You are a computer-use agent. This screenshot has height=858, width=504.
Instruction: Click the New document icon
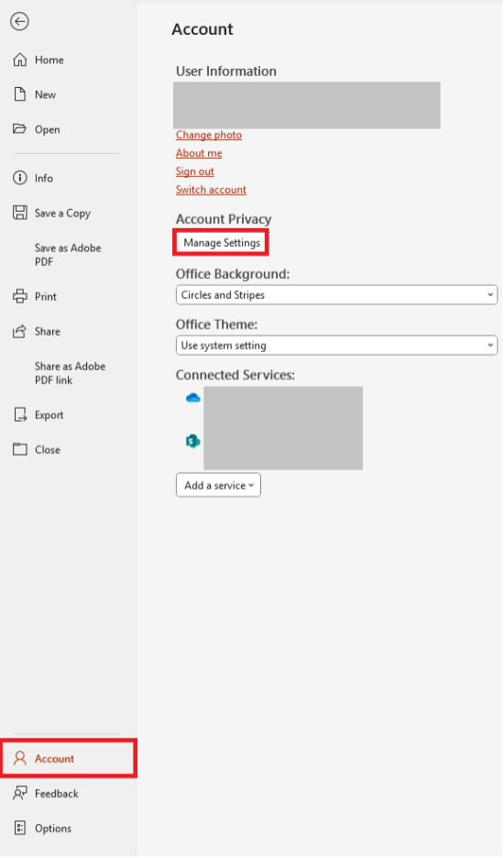(x=19, y=94)
